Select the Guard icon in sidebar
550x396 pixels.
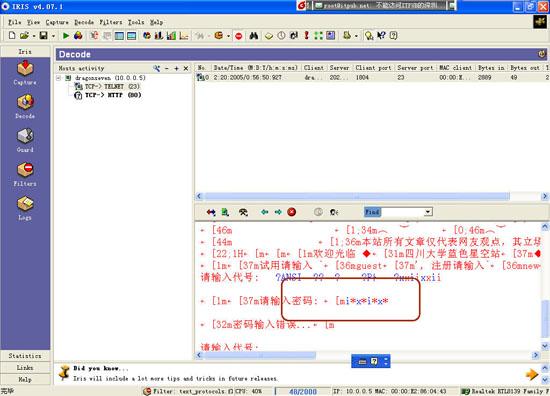coord(25,140)
